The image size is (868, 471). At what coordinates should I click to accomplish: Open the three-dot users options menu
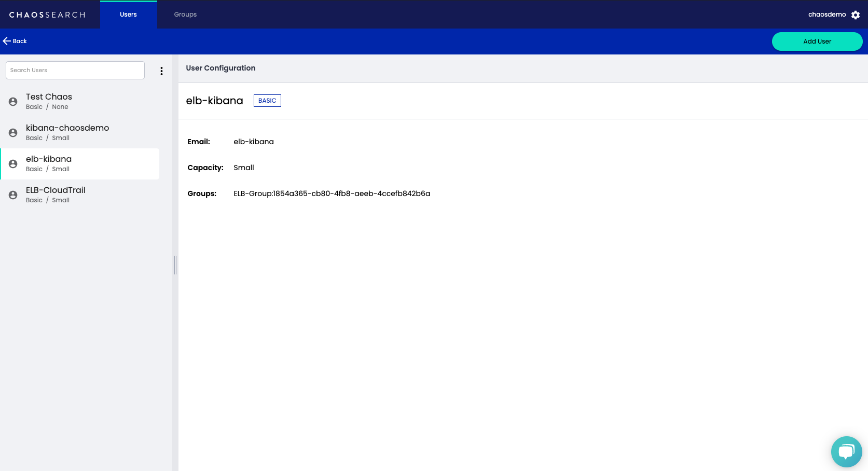pyautogui.click(x=161, y=71)
